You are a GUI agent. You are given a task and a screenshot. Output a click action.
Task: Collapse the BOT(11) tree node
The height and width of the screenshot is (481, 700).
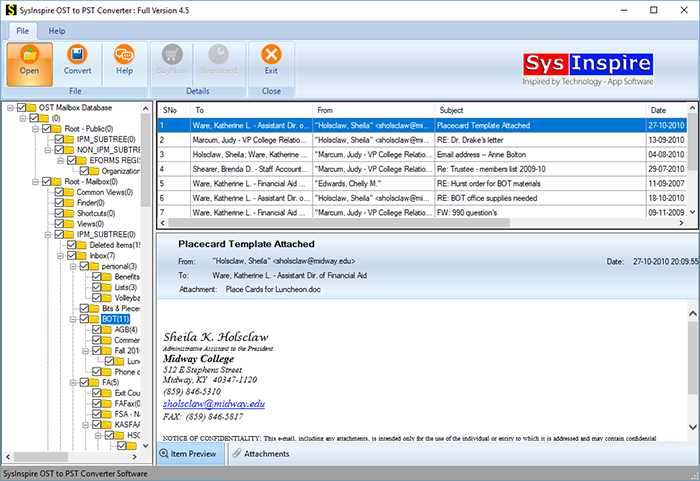coord(73,319)
